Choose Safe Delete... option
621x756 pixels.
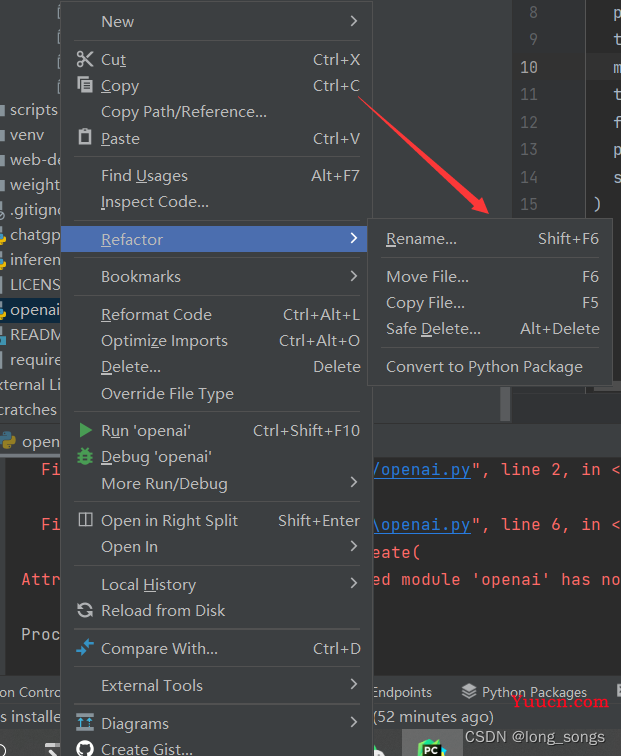pos(491,329)
